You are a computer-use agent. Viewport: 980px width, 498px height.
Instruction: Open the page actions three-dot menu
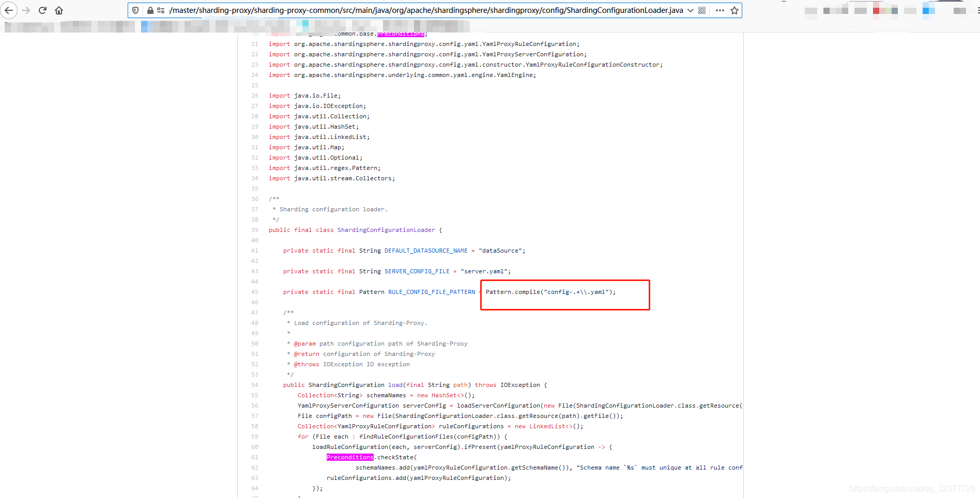720,10
